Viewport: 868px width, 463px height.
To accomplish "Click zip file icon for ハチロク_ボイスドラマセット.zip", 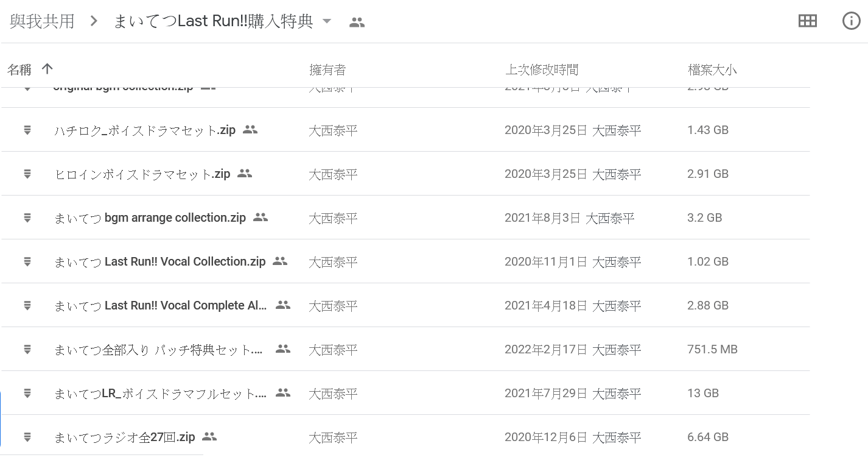I will 27,130.
